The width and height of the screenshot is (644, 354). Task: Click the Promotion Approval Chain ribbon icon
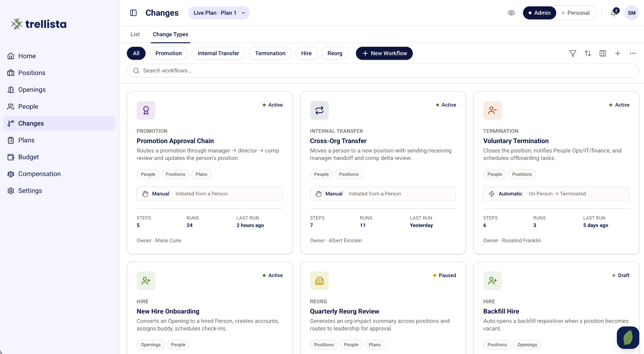click(x=146, y=110)
